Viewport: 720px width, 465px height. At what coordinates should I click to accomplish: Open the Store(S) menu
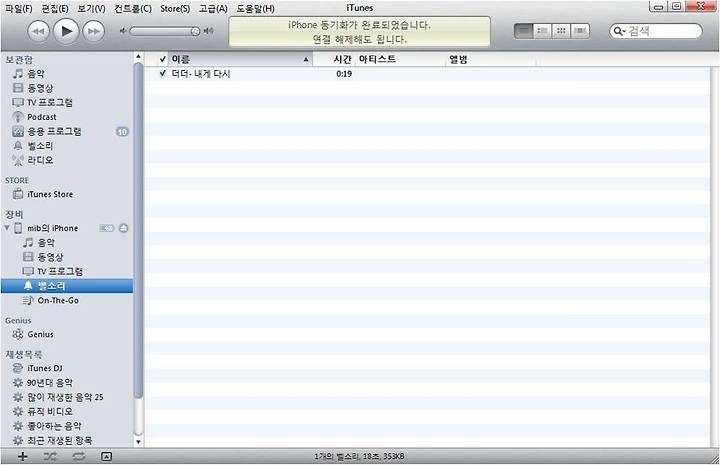(x=175, y=8)
